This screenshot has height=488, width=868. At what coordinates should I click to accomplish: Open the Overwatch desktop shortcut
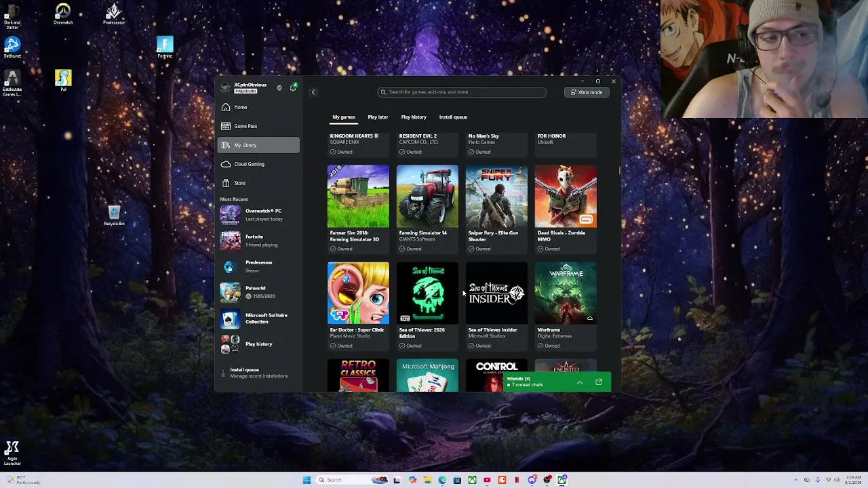(x=63, y=14)
